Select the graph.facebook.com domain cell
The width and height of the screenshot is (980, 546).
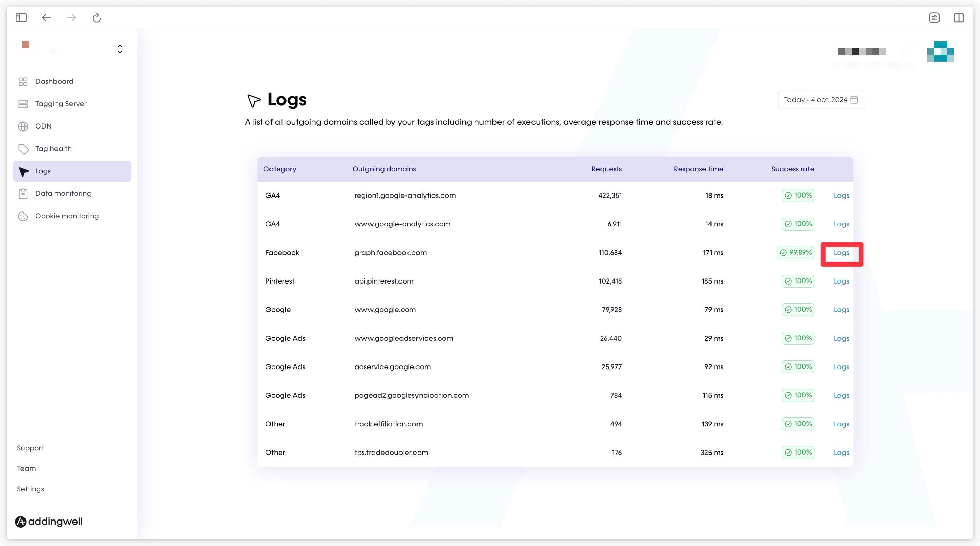point(390,253)
